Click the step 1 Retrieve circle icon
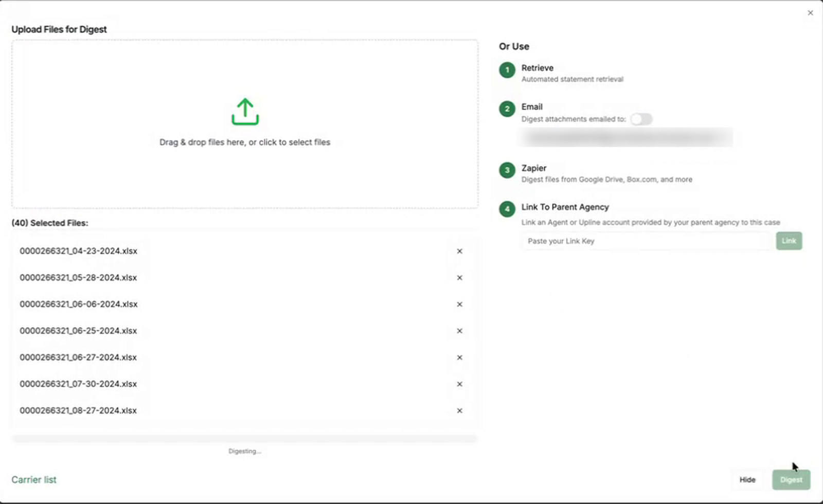This screenshot has height=504, width=823. point(507,70)
